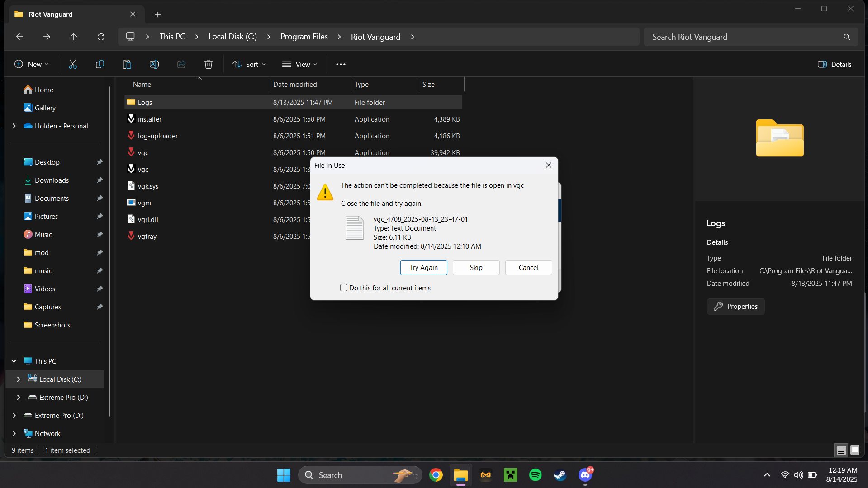Select the vgm file
Image resolution: width=868 pixels, height=488 pixels.
point(217,203)
